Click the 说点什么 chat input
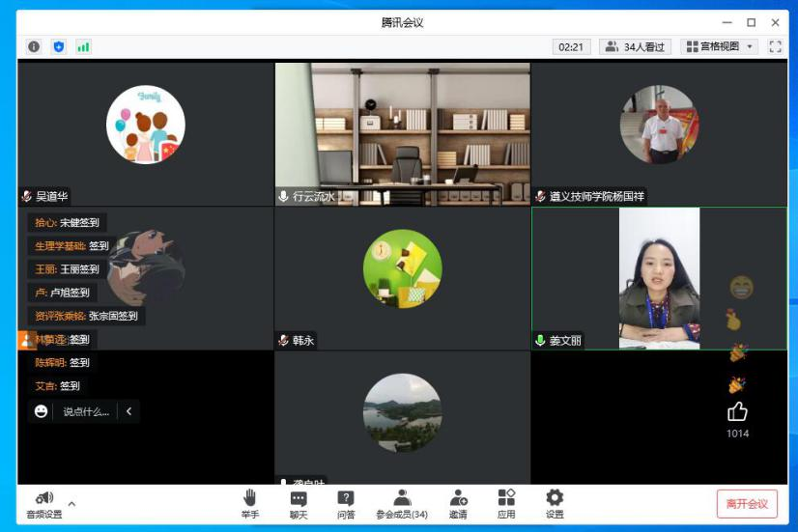Viewport: 798px width, 532px height. tap(86, 411)
